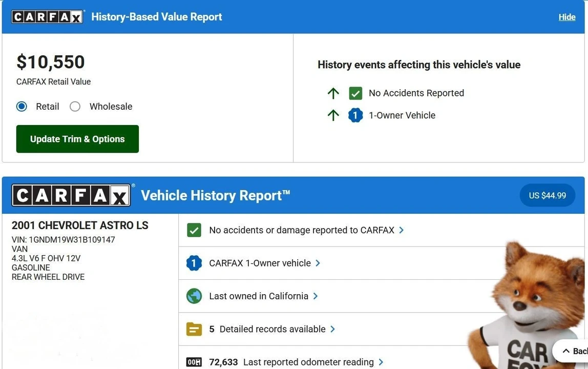Click the No Accidents Reported label
The image size is (588, 369).
pyautogui.click(x=416, y=93)
